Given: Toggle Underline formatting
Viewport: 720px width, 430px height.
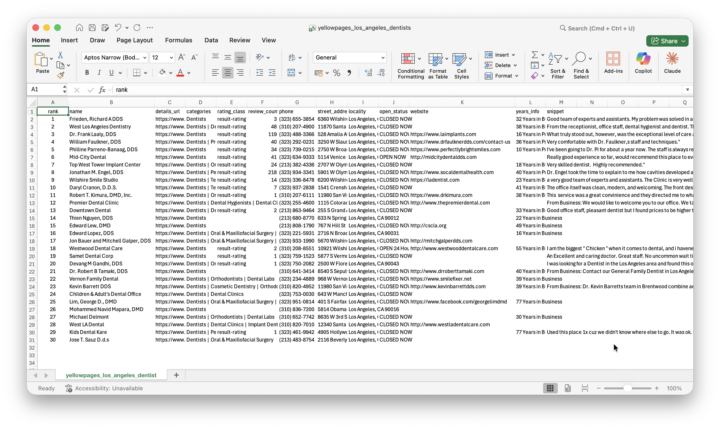Looking at the screenshot, I should 111,73.
